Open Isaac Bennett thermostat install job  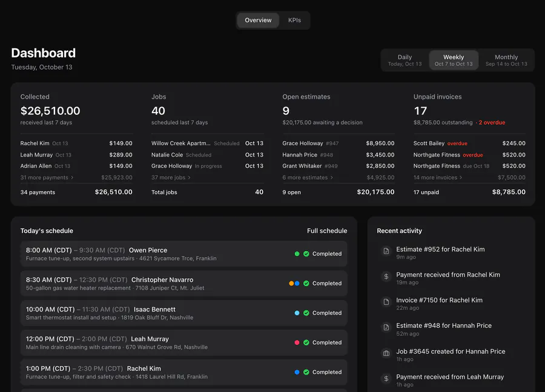pyautogui.click(x=184, y=313)
